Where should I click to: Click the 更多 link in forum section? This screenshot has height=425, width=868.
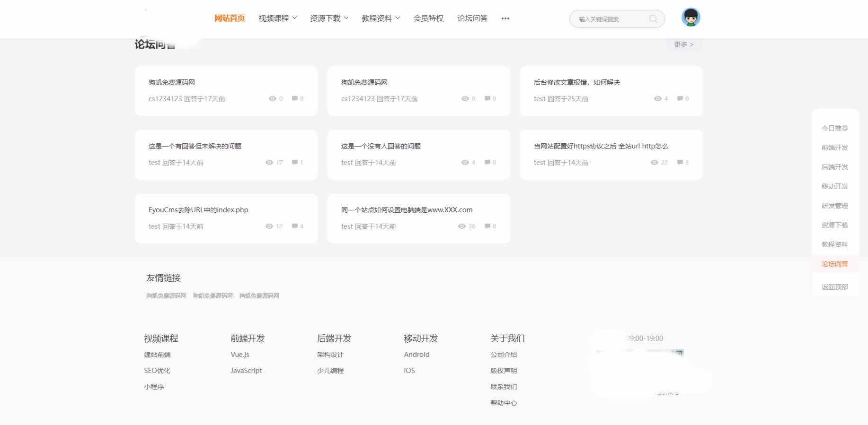pyautogui.click(x=683, y=44)
